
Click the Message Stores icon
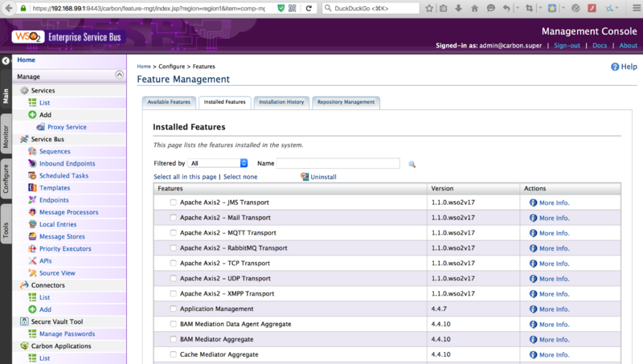coord(32,236)
